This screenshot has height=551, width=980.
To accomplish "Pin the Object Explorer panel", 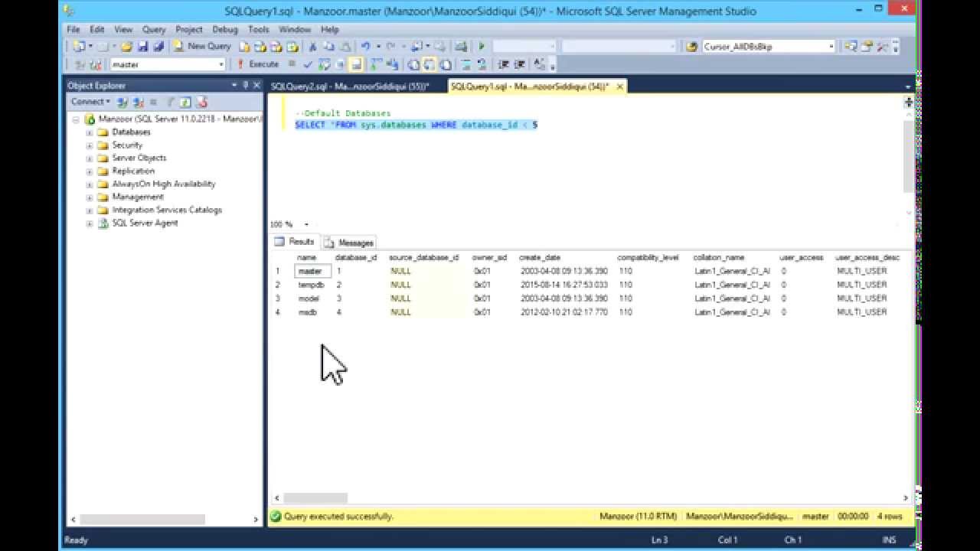I will coord(246,86).
